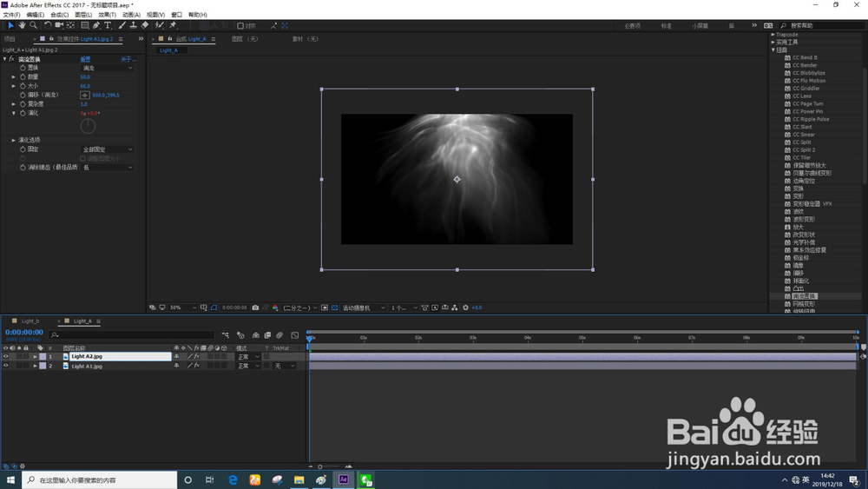Click the 搜索帮助 search help field

[x=822, y=25]
